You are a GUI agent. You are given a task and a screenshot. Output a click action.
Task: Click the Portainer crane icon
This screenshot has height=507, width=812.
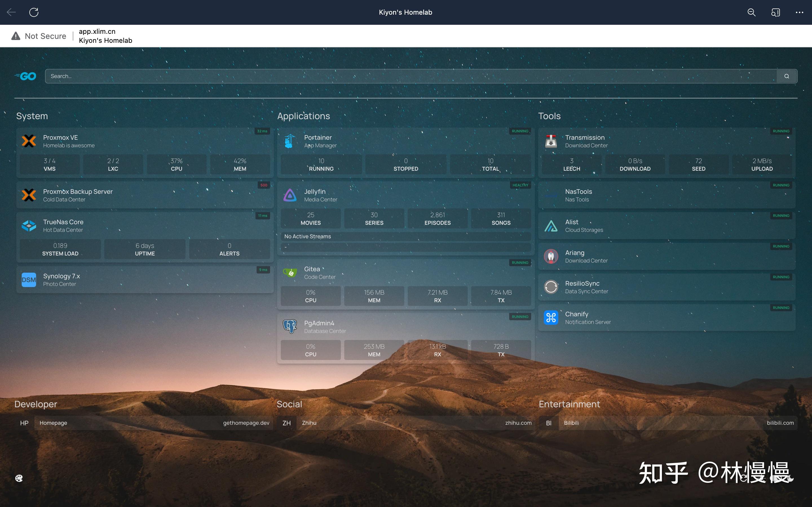(290, 141)
